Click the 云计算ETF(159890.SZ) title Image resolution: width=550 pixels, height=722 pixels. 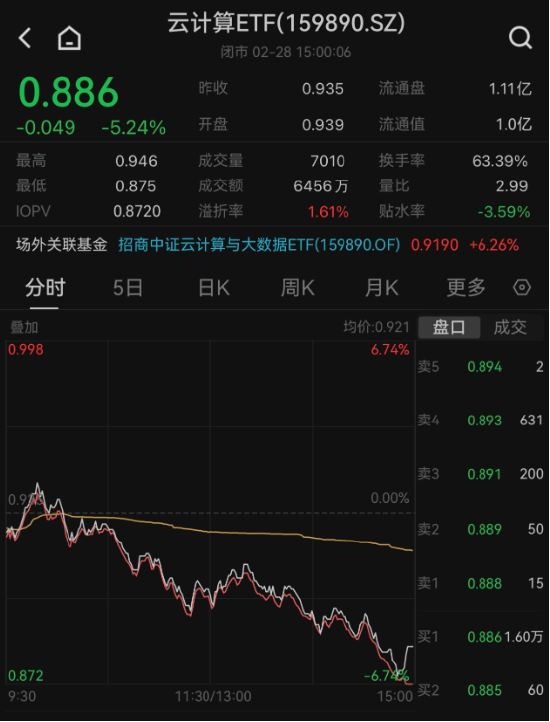coord(286,23)
